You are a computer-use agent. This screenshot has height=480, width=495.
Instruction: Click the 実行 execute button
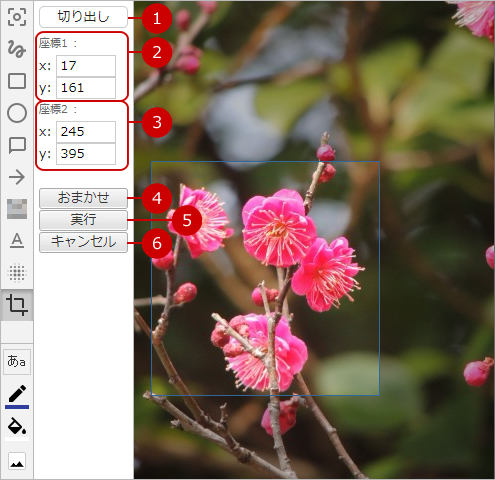(x=83, y=220)
